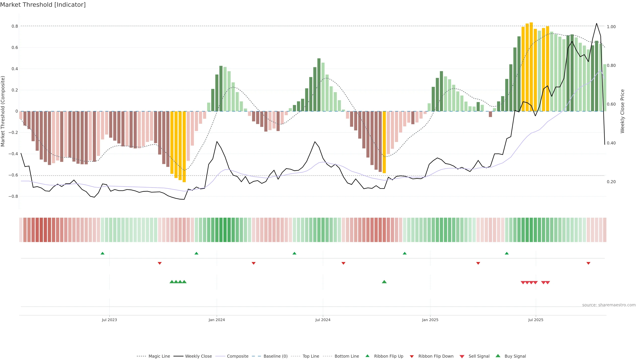Click the Sell Signal legend triangle icon
Screen dimensions: 644x362
pos(462,356)
